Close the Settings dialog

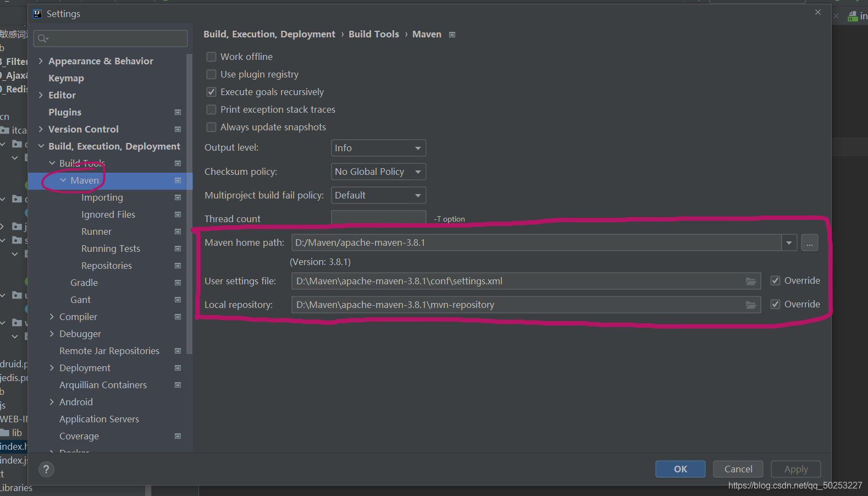coord(818,12)
